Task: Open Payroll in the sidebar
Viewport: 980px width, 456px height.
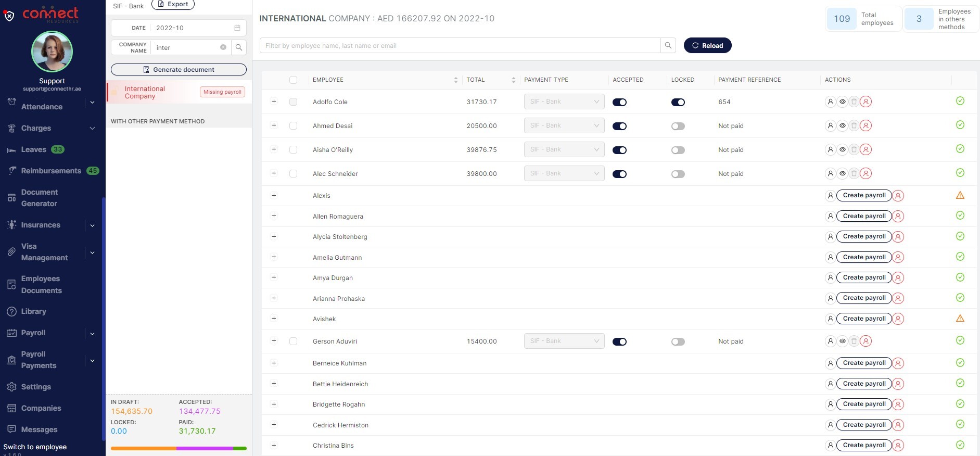Action: (33, 333)
